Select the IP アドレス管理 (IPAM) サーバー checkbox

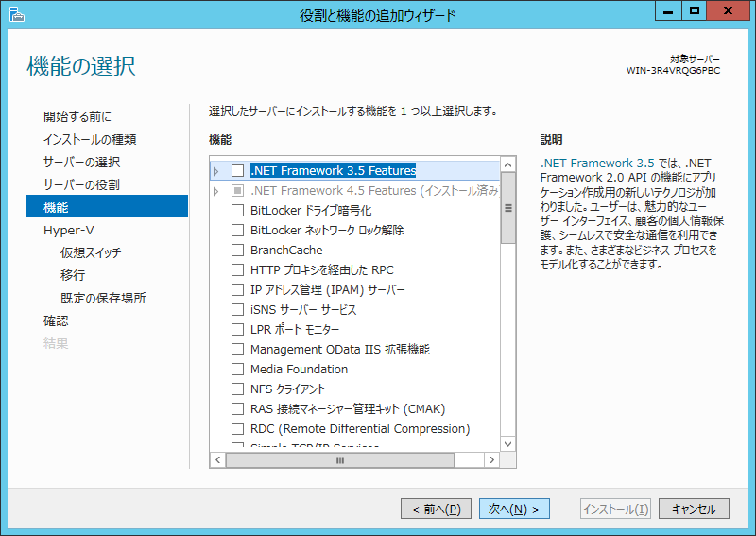pyautogui.click(x=237, y=289)
